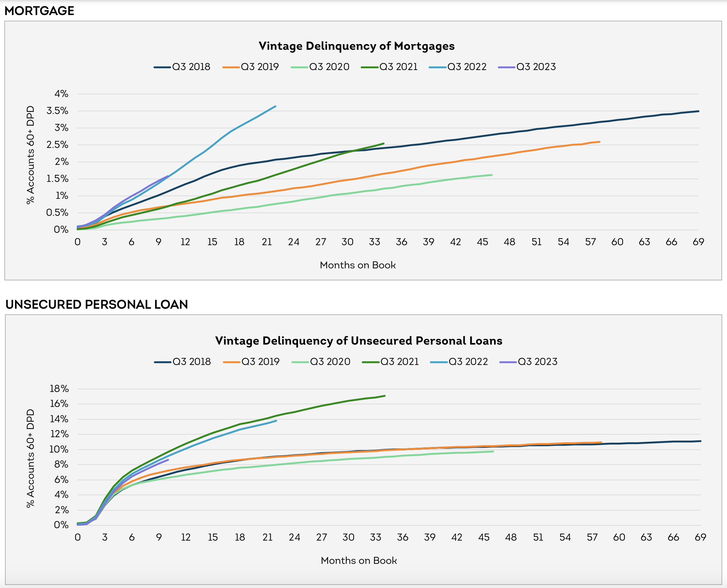Click end of Q3 2022 mortgage line
Screen dimensions: 727x588
(275, 106)
